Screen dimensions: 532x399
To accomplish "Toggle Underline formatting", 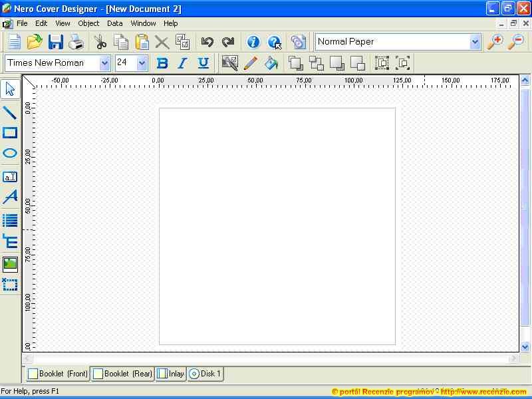I will click(203, 63).
